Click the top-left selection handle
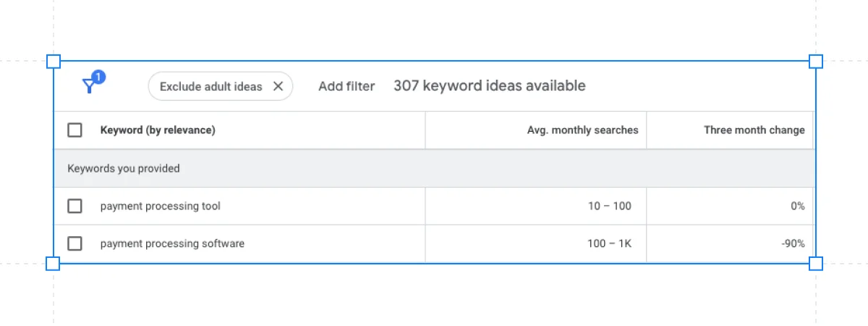The height and width of the screenshot is (326, 868). point(54,62)
